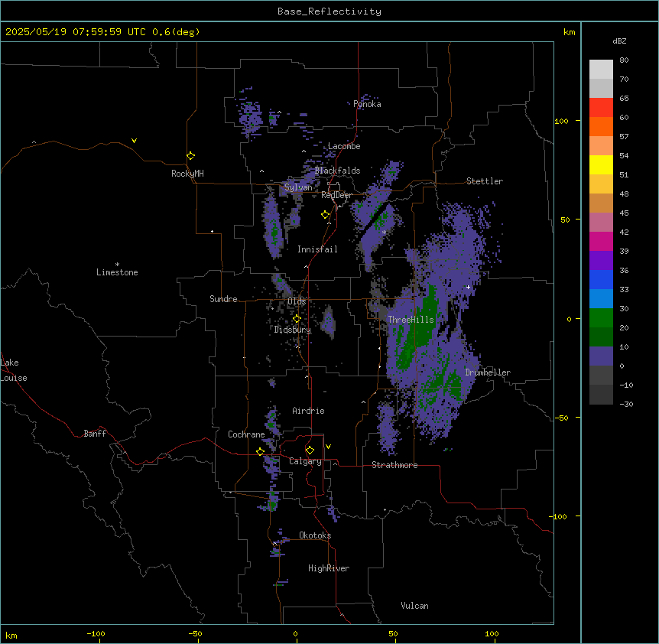Viewport: 659px width, 644px height.
Task: Select the orange 57-60 dBZ swatch
Action: 601,126
